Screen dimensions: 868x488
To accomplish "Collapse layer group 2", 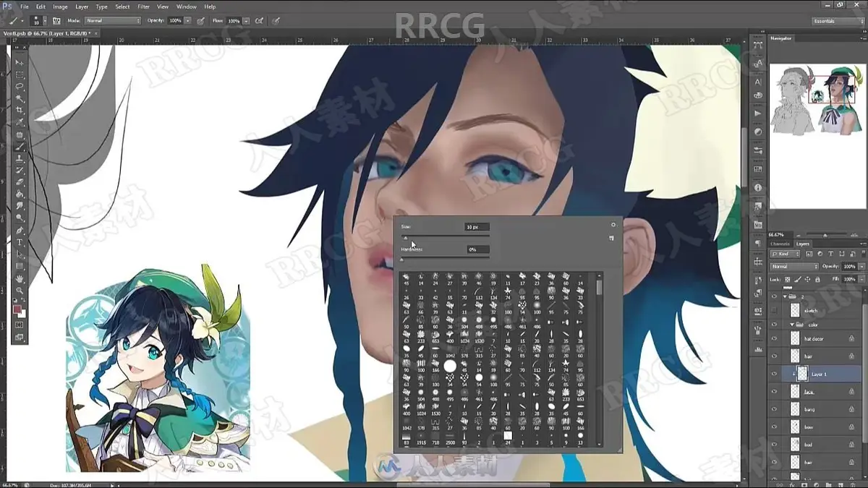I will 785,296.
